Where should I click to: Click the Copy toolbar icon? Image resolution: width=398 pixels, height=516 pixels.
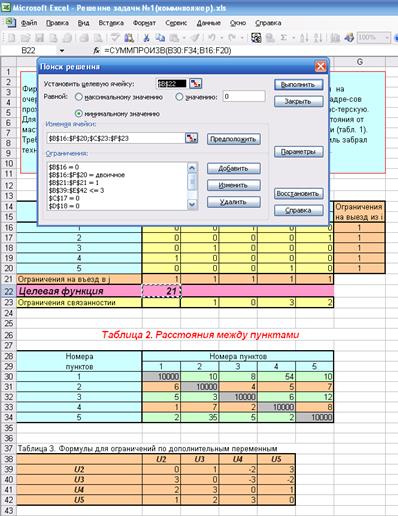click(x=160, y=38)
